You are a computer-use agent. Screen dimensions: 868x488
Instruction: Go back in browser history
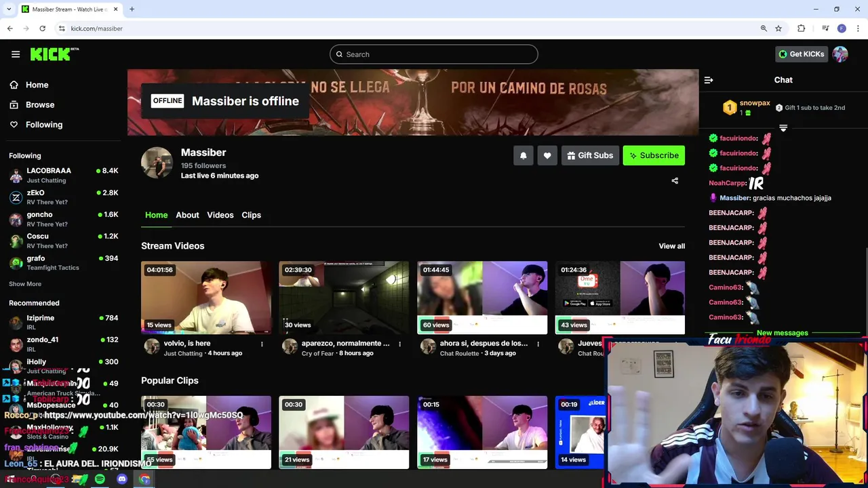(9, 28)
